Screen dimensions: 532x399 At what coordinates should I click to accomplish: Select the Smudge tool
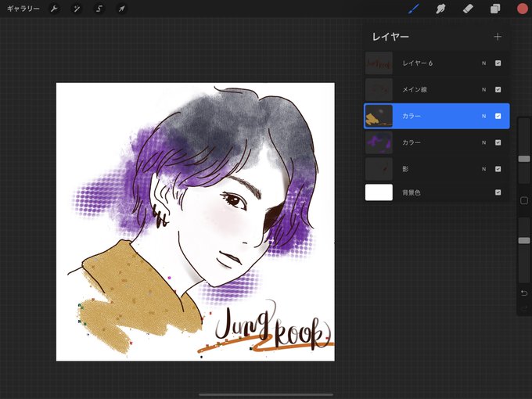pos(440,9)
